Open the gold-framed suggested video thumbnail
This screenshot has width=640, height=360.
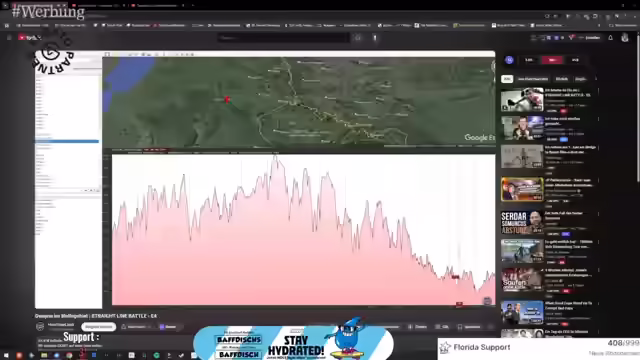522,189
